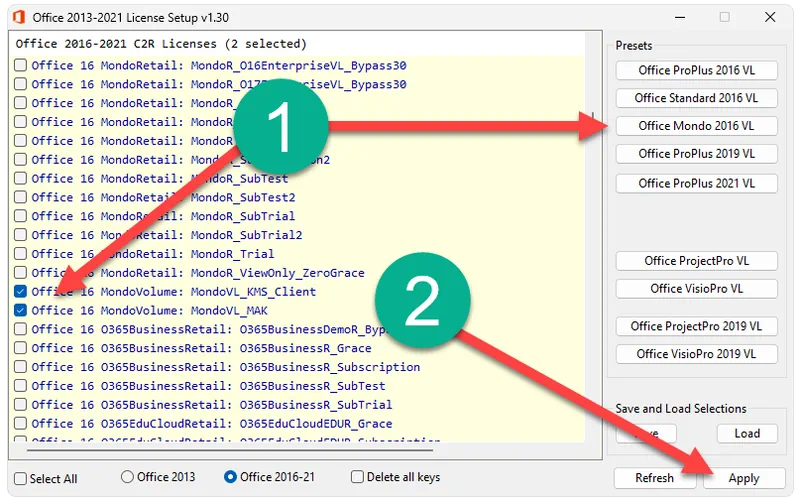Tick the Delete all keys checkbox
This screenshot has height=501, width=800.
[x=358, y=477]
